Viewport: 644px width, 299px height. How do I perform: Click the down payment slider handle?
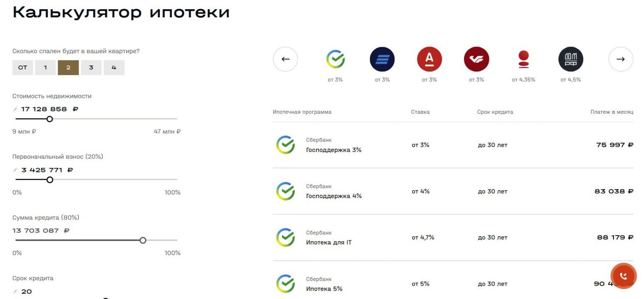[x=50, y=180]
